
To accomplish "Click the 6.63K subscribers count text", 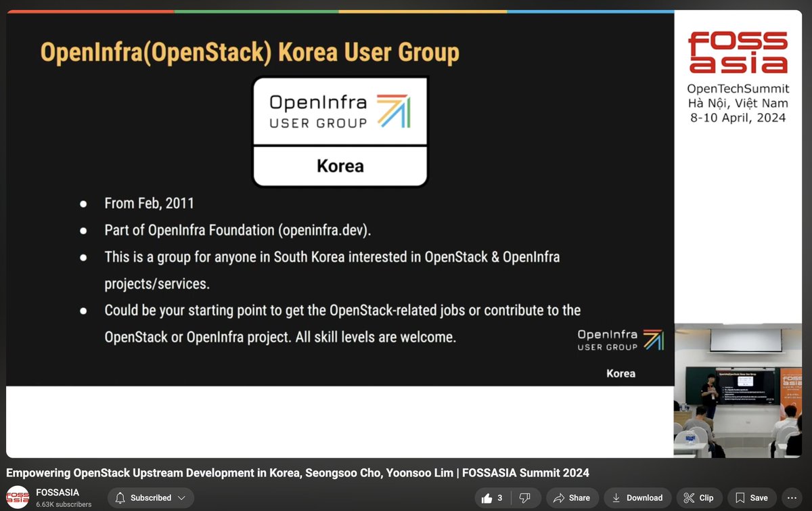I will pos(64,504).
